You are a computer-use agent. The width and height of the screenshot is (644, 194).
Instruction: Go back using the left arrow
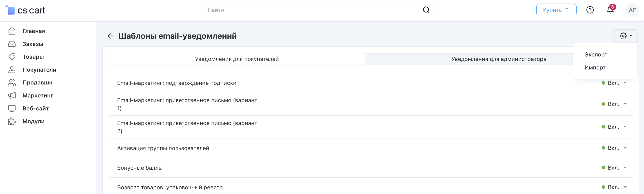coord(110,36)
